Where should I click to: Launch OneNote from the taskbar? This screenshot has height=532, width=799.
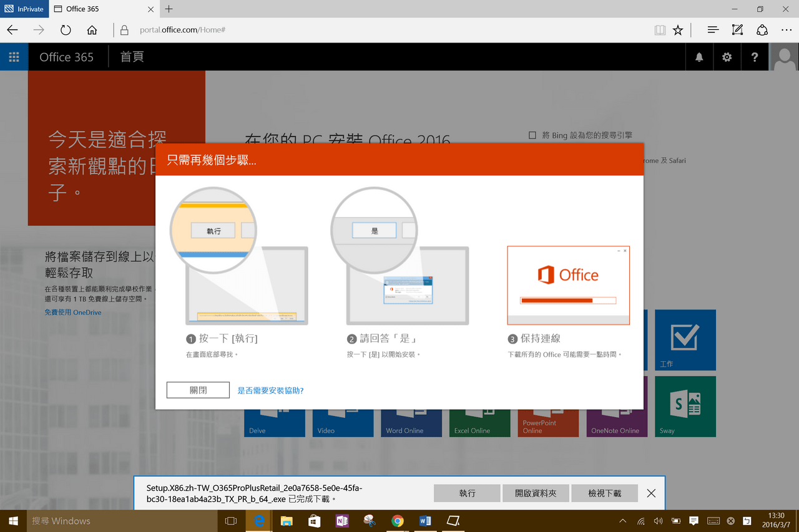tap(342, 521)
